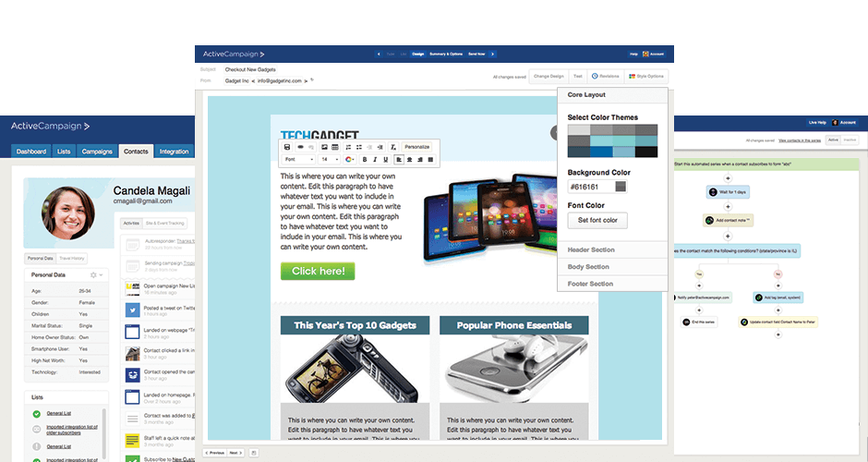Align text right in editor toolbar
Image resolution: width=868 pixels, height=462 pixels.
point(419,159)
